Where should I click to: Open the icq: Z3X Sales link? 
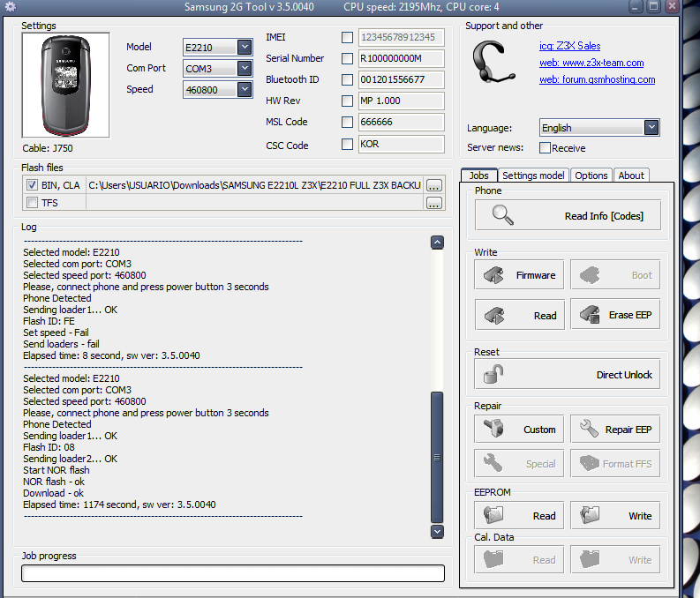point(569,46)
